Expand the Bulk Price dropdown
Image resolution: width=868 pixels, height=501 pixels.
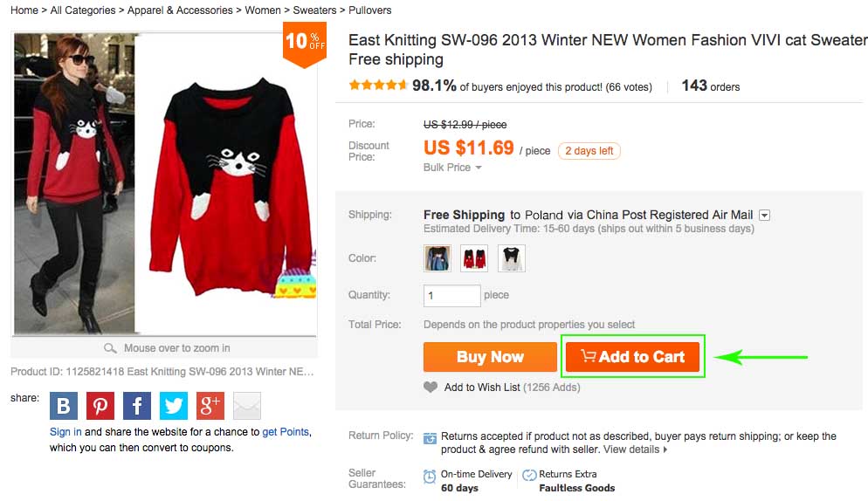click(x=452, y=168)
